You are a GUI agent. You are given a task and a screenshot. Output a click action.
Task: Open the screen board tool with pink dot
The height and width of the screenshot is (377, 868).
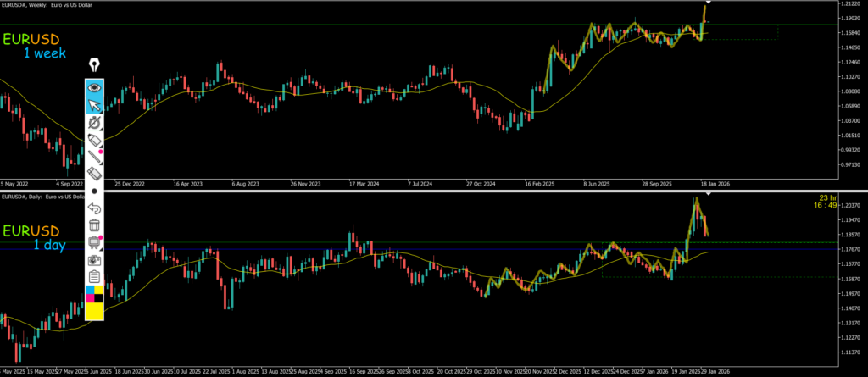[x=94, y=243]
